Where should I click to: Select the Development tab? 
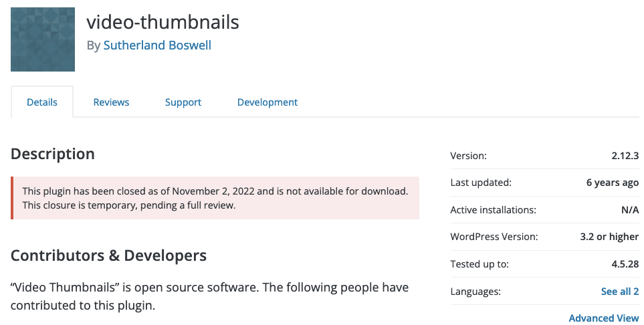pyautogui.click(x=267, y=102)
